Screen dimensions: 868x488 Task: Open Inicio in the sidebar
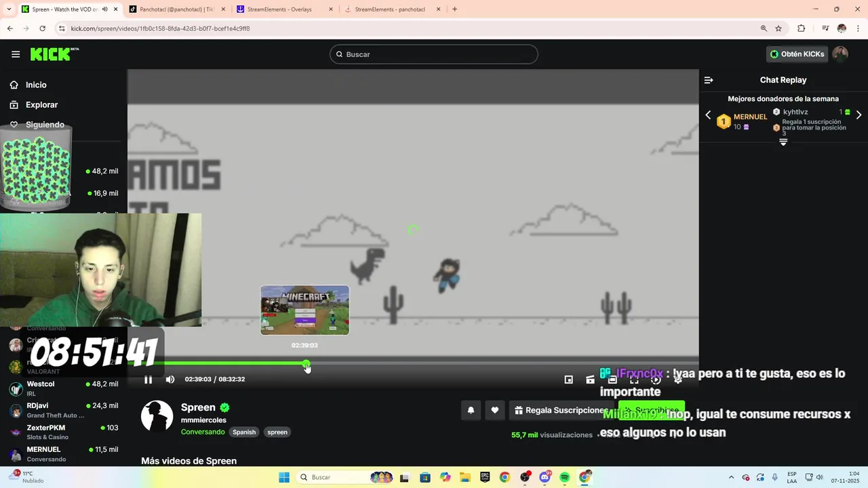tap(36, 85)
